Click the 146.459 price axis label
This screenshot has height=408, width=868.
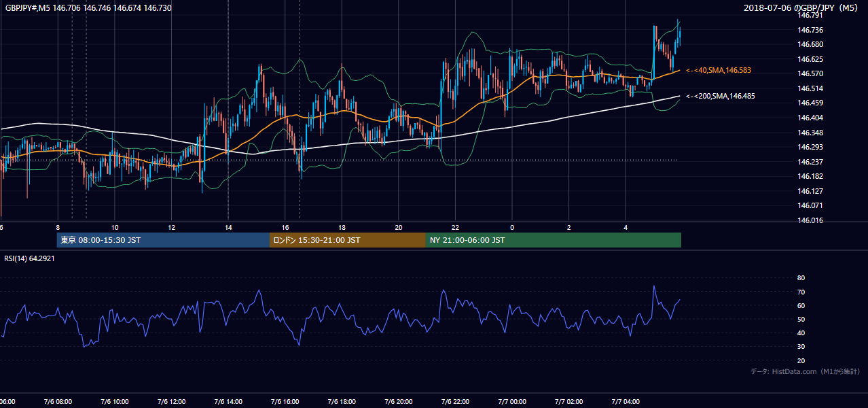click(x=810, y=103)
